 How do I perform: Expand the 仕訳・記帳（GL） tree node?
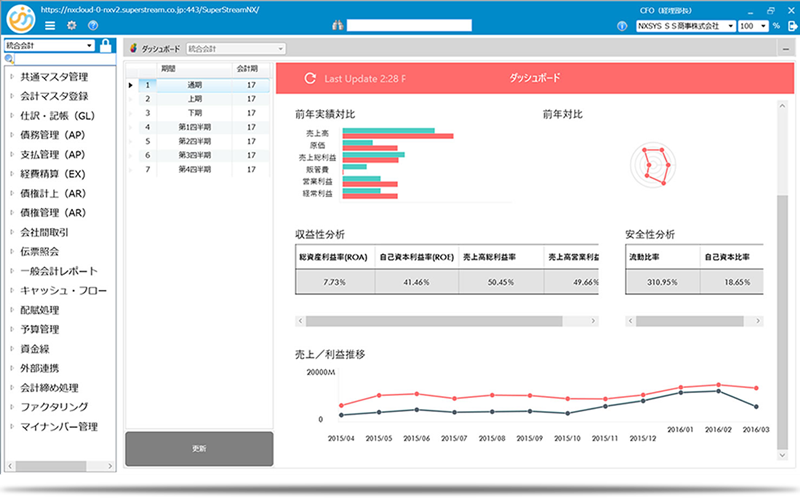pyautogui.click(x=11, y=116)
